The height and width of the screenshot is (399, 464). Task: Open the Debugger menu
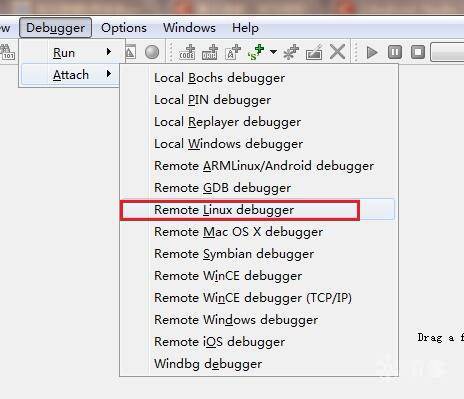55,28
